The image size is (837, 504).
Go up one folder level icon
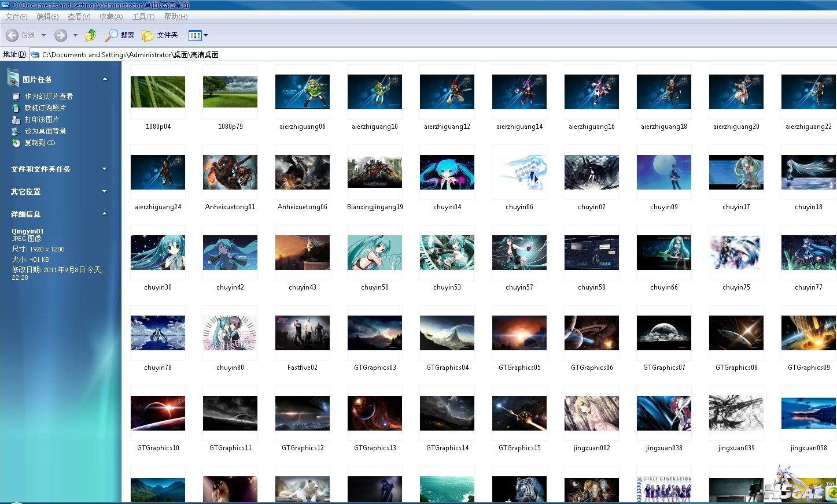pos(91,35)
